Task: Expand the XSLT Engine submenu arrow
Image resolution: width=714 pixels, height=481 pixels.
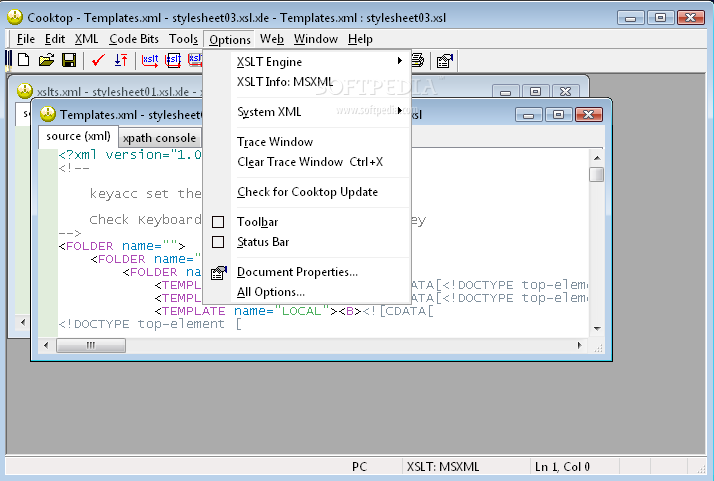Action: pyautogui.click(x=399, y=61)
